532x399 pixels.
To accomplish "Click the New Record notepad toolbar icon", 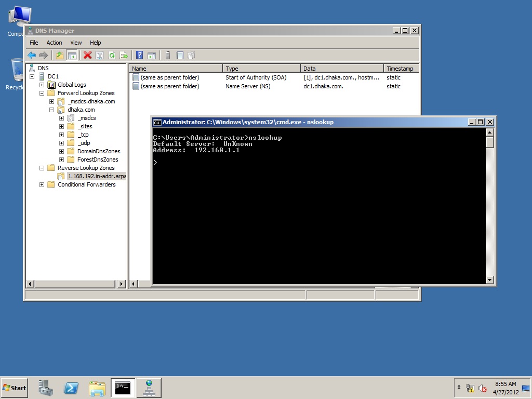I will point(180,55).
